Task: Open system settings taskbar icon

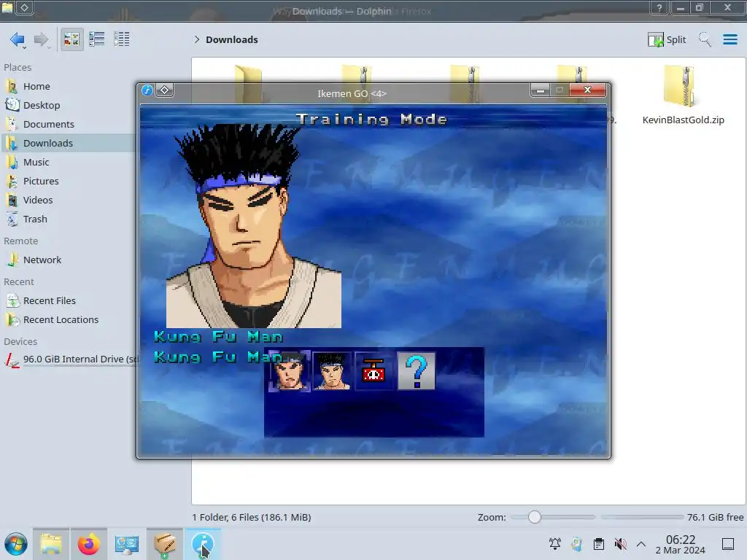Action: click(127, 544)
